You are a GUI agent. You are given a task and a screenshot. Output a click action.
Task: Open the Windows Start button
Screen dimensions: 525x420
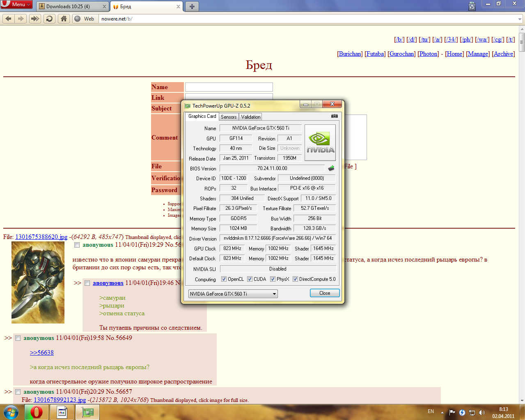point(11,412)
